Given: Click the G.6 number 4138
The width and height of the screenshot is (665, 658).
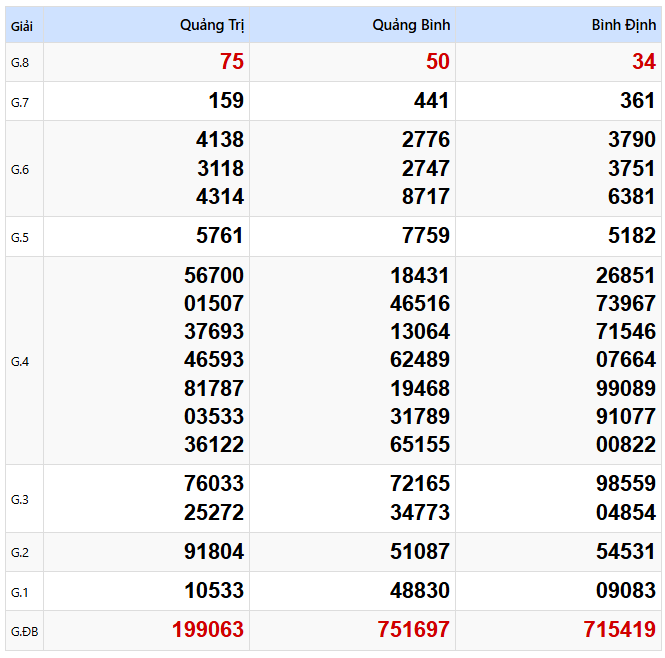Looking at the screenshot, I should point(220,140).
